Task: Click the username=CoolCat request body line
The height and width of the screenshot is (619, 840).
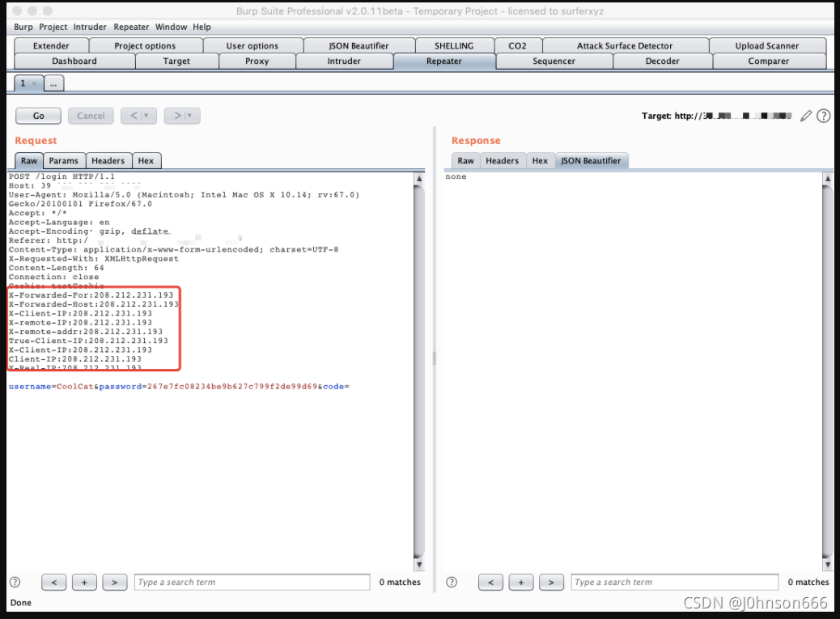Action: click(179, 387)
